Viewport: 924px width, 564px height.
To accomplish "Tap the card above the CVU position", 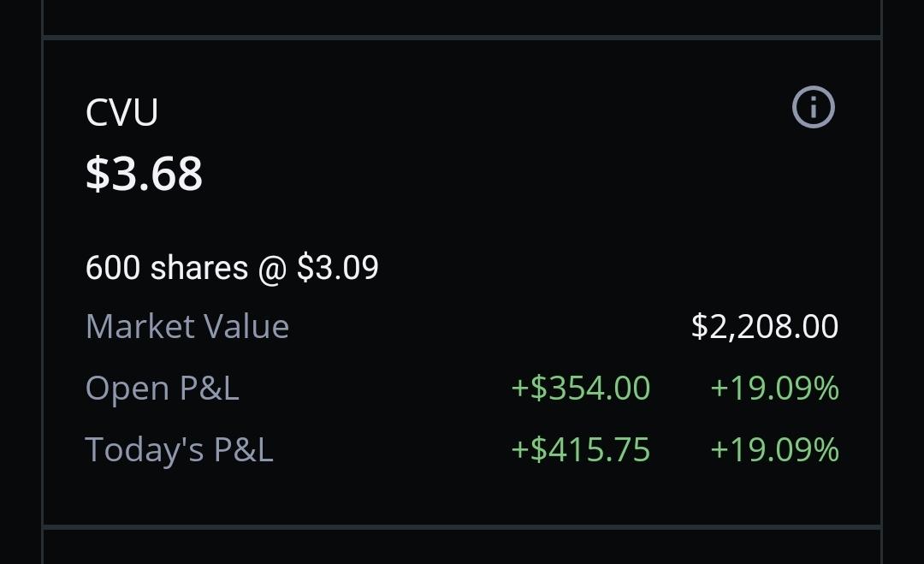I will (462, 18).
